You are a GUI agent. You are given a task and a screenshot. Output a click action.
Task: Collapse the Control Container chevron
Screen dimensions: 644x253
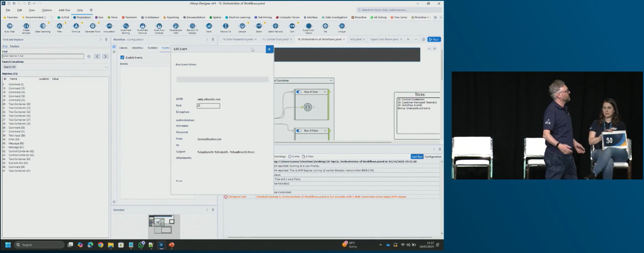coord(331,81)
